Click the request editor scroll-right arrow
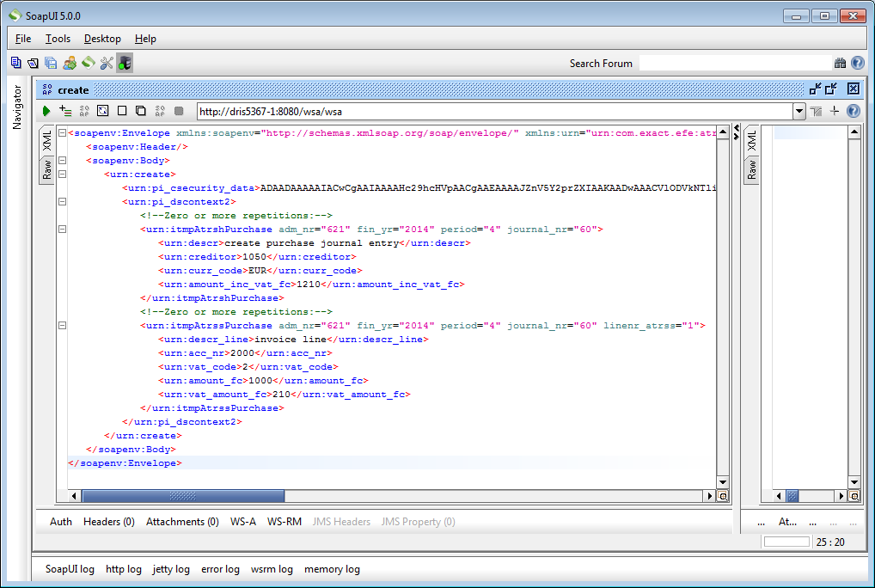The image size is (875, 588). click(x=710, y=496)
